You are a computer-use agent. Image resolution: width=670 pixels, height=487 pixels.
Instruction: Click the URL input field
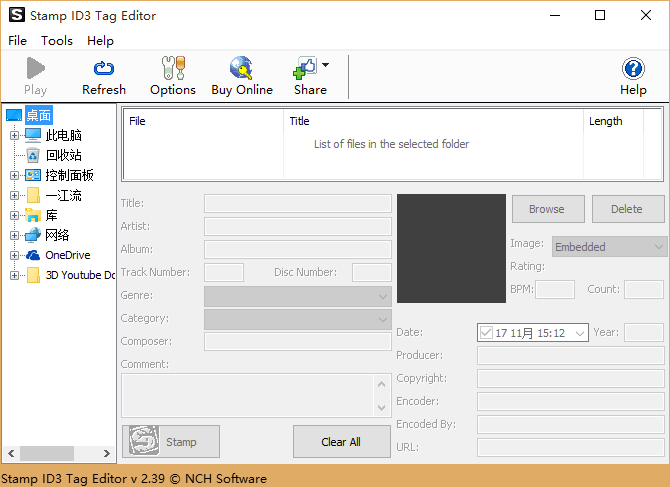click(x=570, y=448)
